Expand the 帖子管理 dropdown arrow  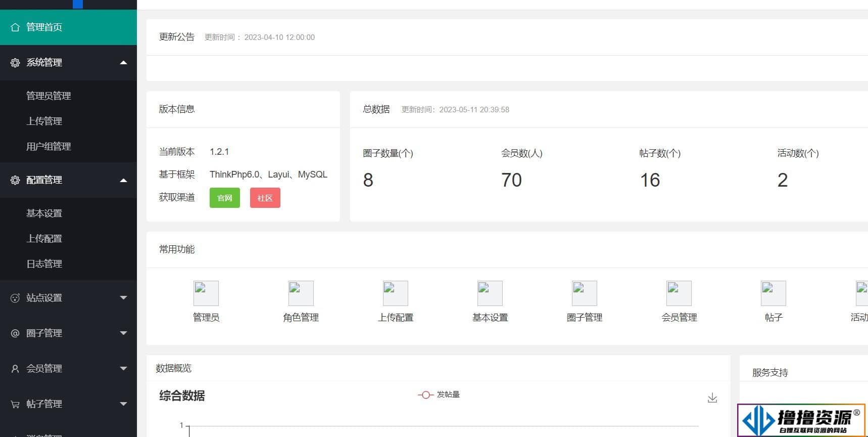click(x=123, y=404)
